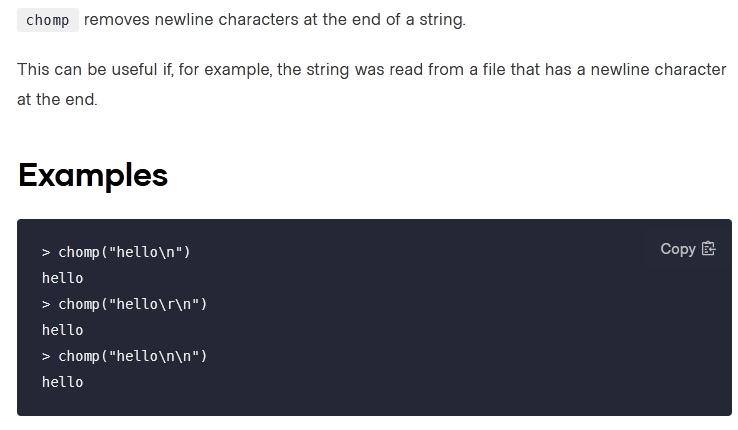
Task: Click the first hello output line
Action: [x=62, y=278]
